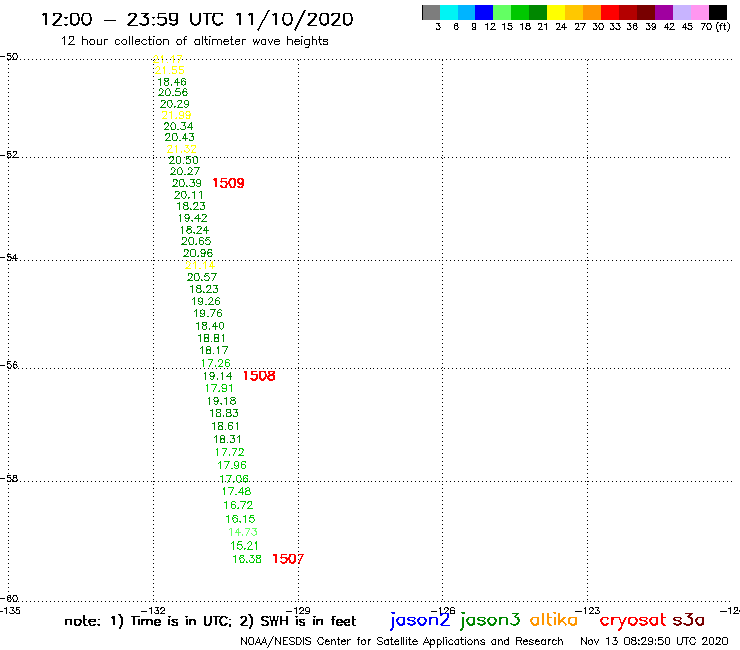The width and height of the screenshot is (740, 650).
Task: Click the wave height value 20.56
Action: [x=173, y=93]
